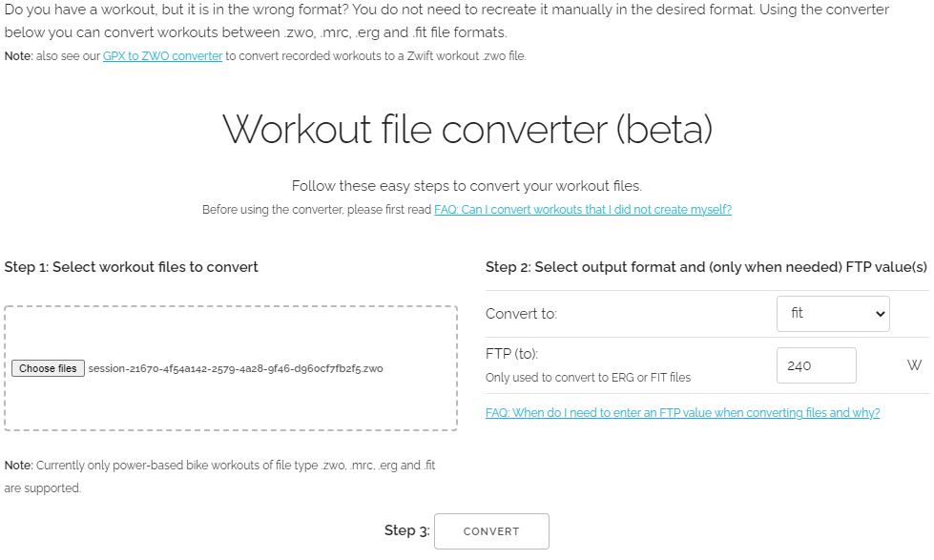This screenshot has height=560, width=934.
Task: Click the Workout file converter (beta) heading
Action: 467,130
